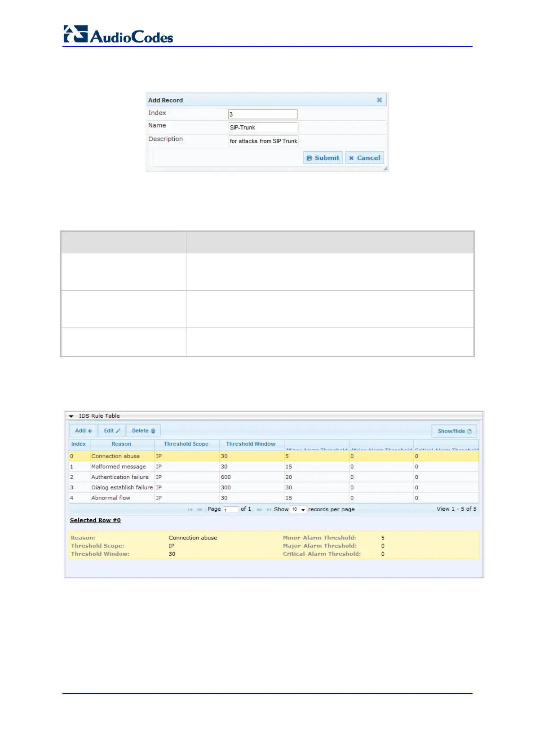Select the Dialog establish failure row
The image size is (535, 756).
274,487
